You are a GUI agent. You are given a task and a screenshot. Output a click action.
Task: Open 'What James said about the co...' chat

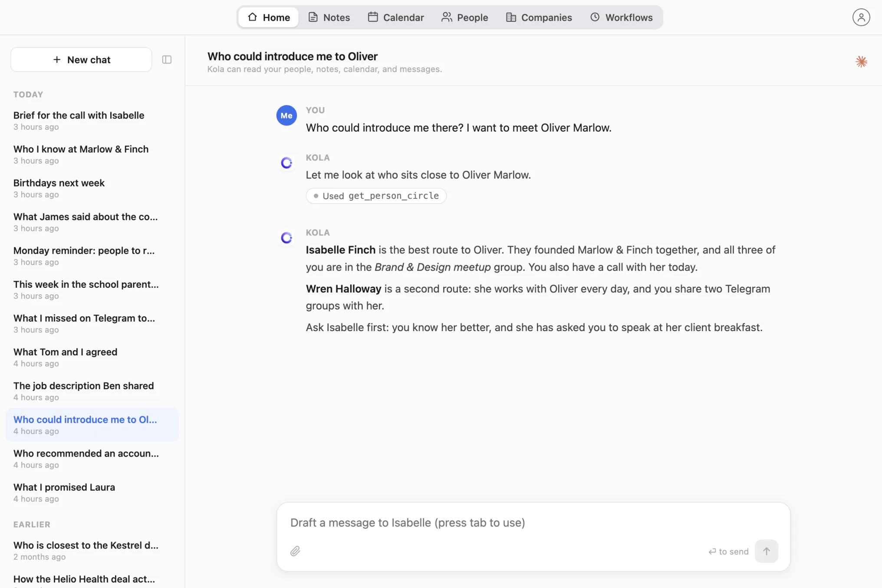pyautogui.click(x=92, y=222)
